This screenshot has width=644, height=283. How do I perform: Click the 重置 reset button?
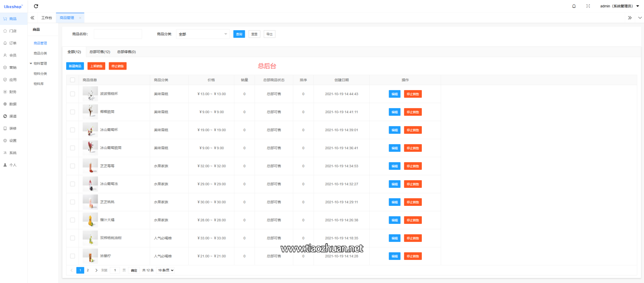point(254,34)
